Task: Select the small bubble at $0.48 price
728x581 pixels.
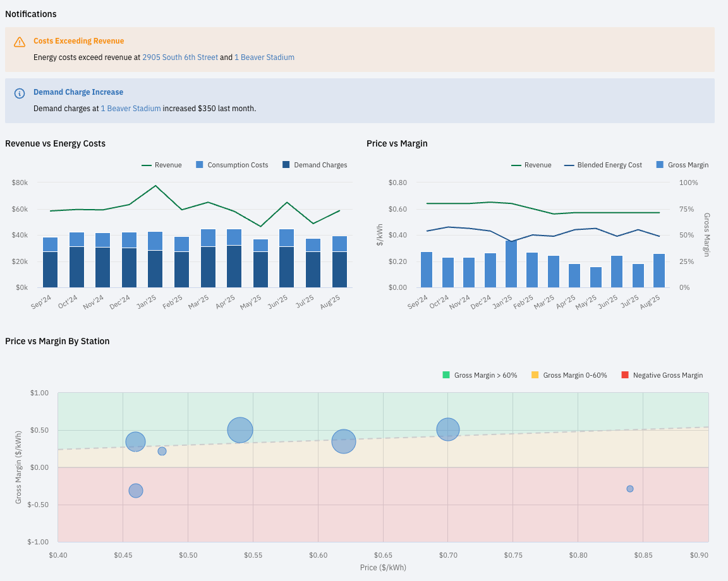Action: click(x=162, y=451)
